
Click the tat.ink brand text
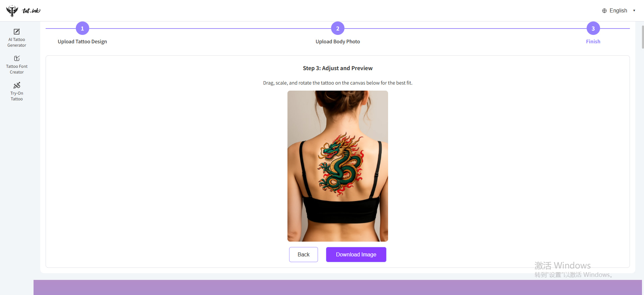(31, 11)
